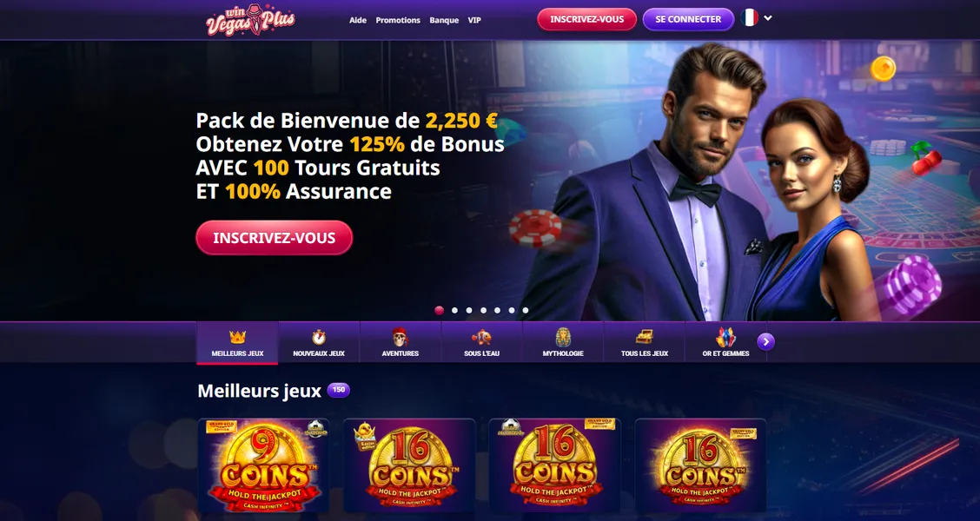Show more categories with the purple arrow
This screenshot has height=521, width=980.
pos(765,342)
